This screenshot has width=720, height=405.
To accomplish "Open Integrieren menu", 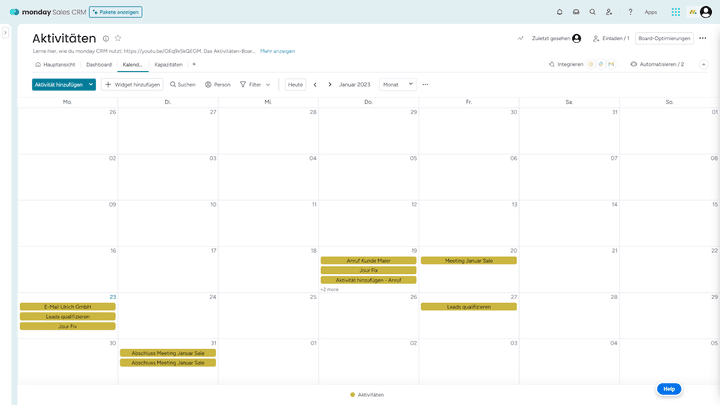I will pos(566,64).
